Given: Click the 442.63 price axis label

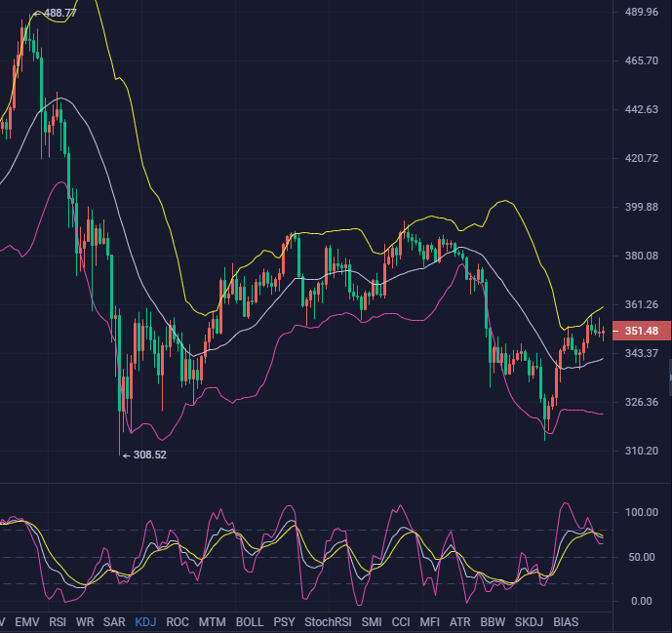Looking at the screenshot, I should pos(641,109).
